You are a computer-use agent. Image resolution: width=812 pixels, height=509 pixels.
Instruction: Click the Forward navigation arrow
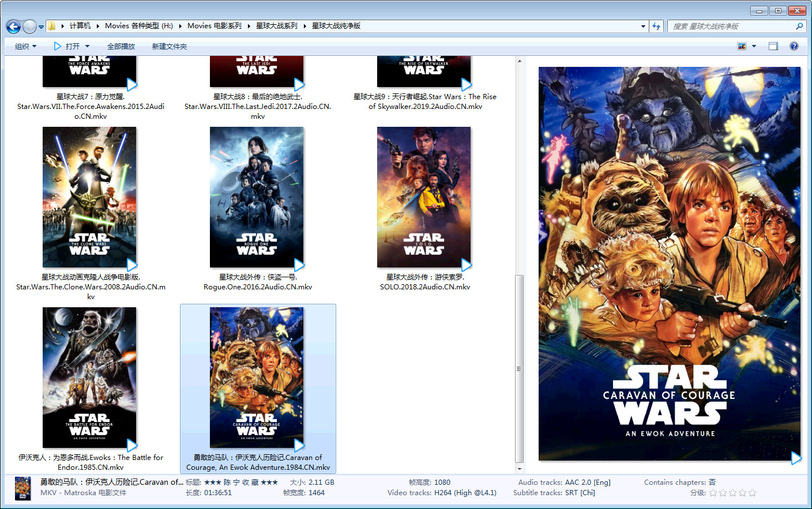tap(29, 27)
